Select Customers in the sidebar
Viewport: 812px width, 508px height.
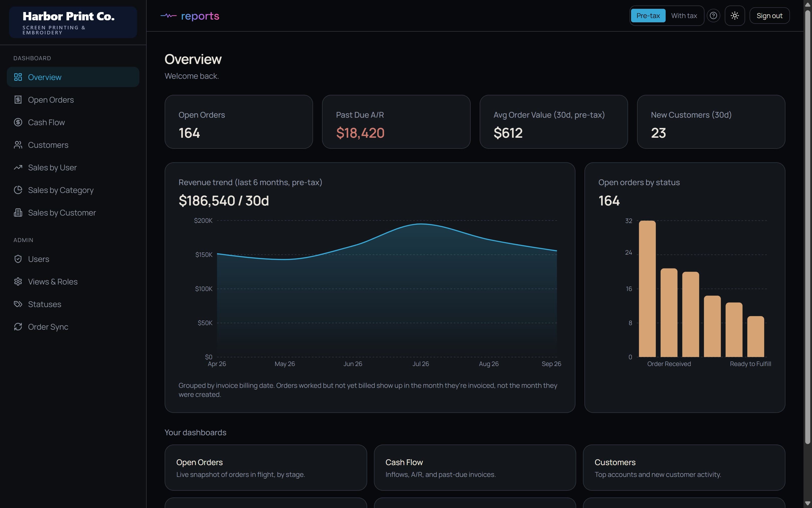point(73,145)
